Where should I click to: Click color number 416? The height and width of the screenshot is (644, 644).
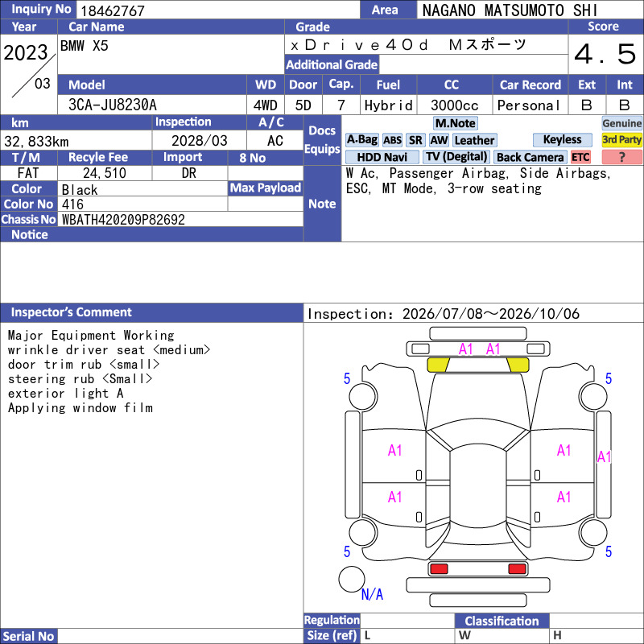coord(72,204)
